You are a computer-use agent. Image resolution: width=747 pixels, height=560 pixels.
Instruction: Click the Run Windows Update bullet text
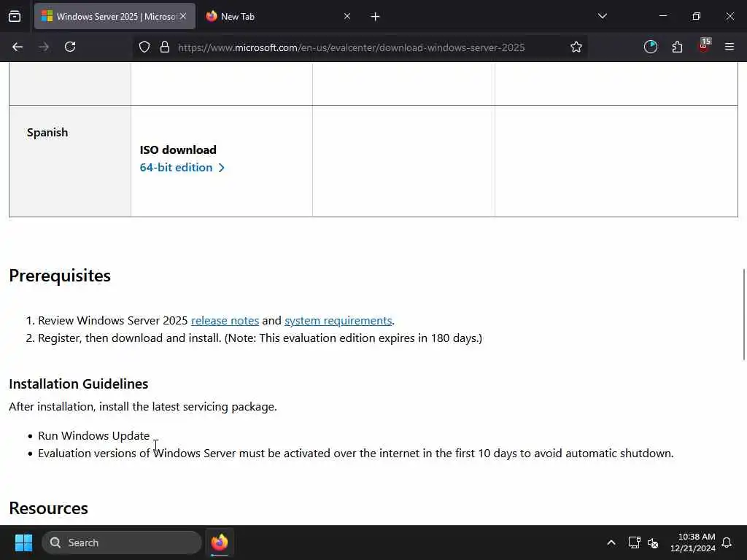coord(94,436)
